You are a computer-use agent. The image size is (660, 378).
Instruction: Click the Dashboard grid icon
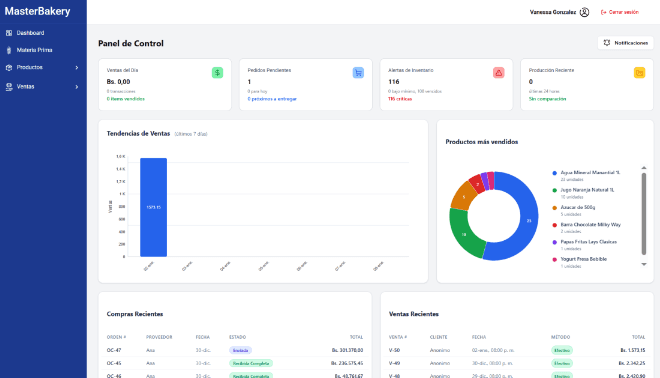coord(9,33)
